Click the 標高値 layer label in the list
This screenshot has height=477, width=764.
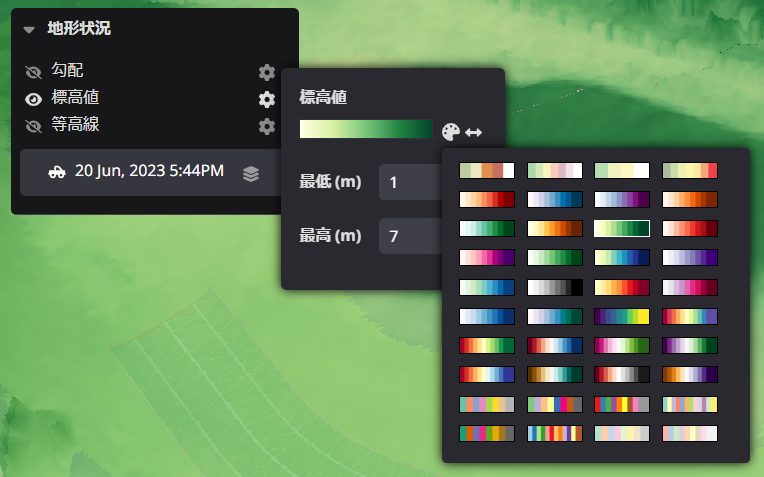pos(76,97)
